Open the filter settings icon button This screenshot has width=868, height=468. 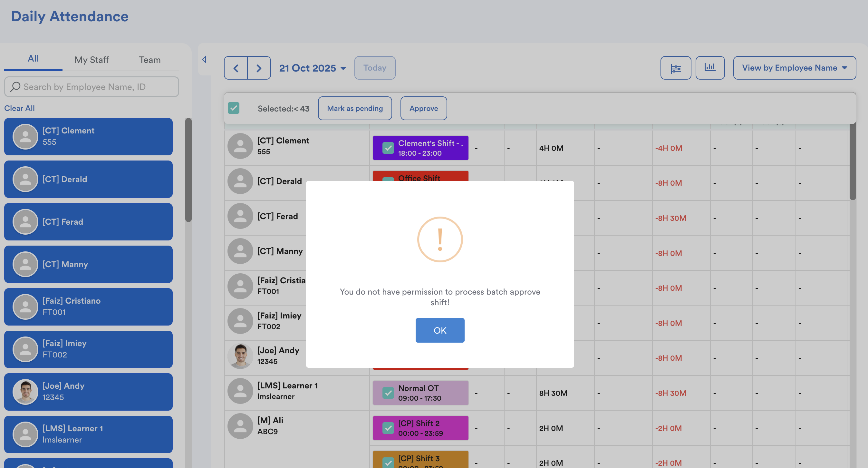click(676, 68)
